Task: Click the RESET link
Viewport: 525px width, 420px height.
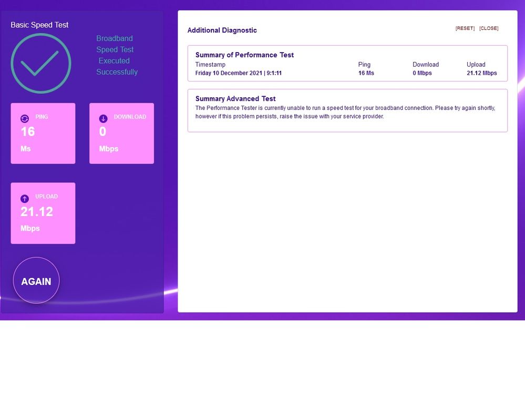Action: (x=465, y=28)
